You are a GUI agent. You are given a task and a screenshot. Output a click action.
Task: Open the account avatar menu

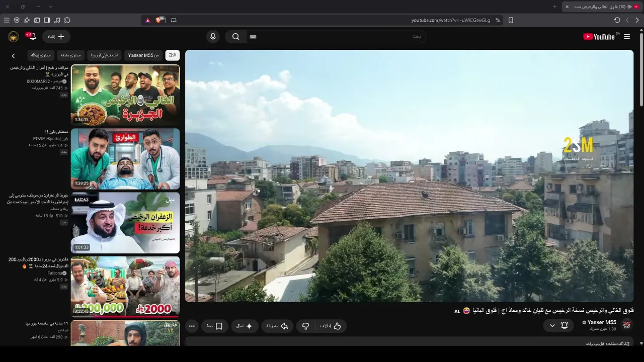pos(14,37)
